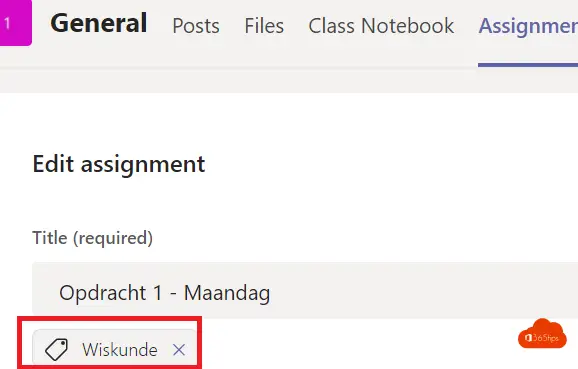Click the orange 365tips cloud logo
This screenshot has width=578, height=369.
(542, 334)
